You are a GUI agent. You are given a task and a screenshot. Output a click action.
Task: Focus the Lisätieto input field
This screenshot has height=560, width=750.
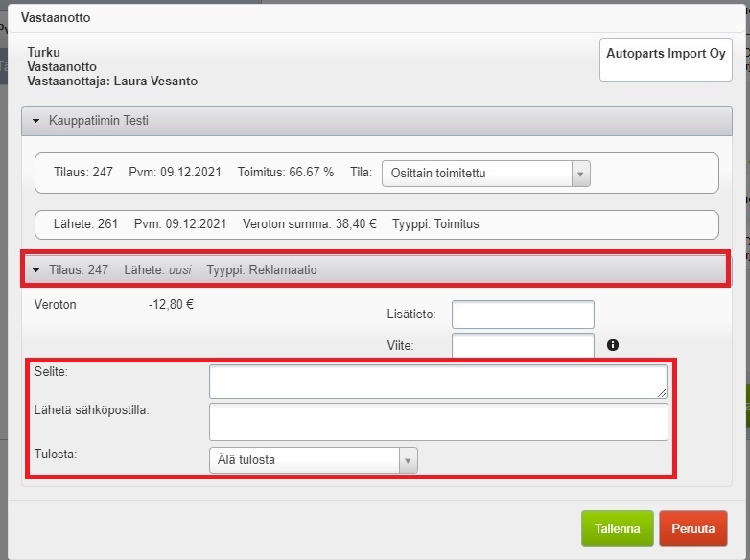tap(523, 315)
